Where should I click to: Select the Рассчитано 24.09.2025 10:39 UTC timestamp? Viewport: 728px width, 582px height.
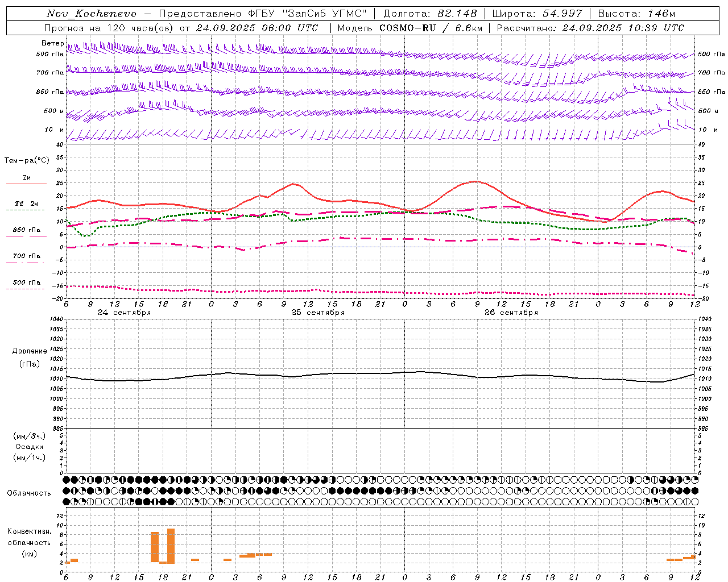point(590,28)
